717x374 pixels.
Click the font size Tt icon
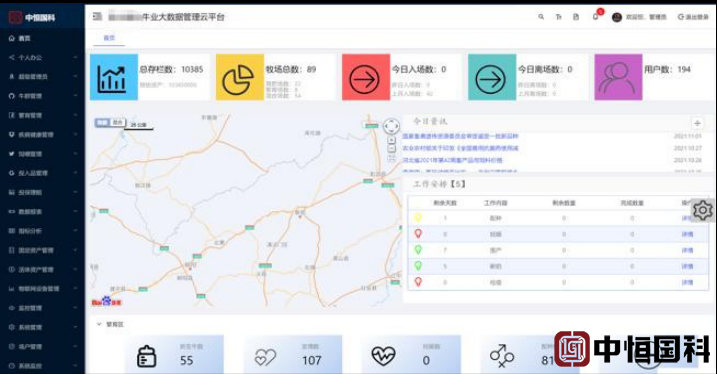click(x=558, y=17)
